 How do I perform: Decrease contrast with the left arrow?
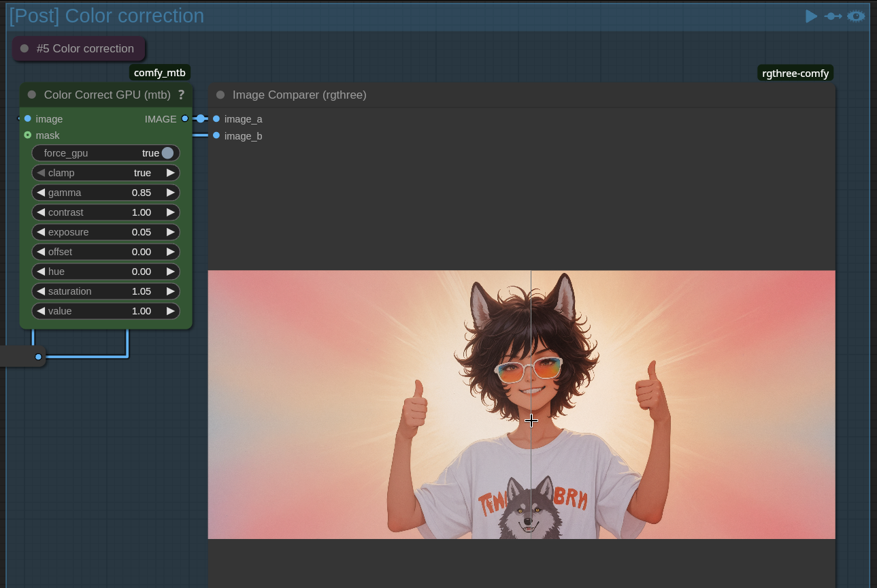41,212
